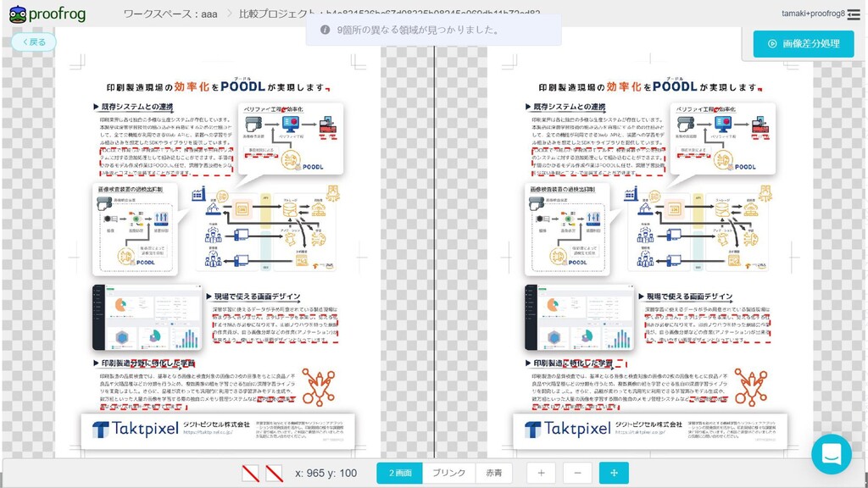Click the first red-slash color swatch
The width and height of the screenshot is (868, 488).
coord(250,473)
